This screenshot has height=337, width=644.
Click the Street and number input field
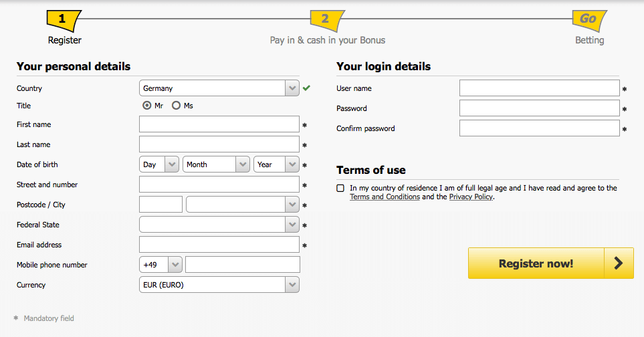pyautogui.click(x=219, y=185)
